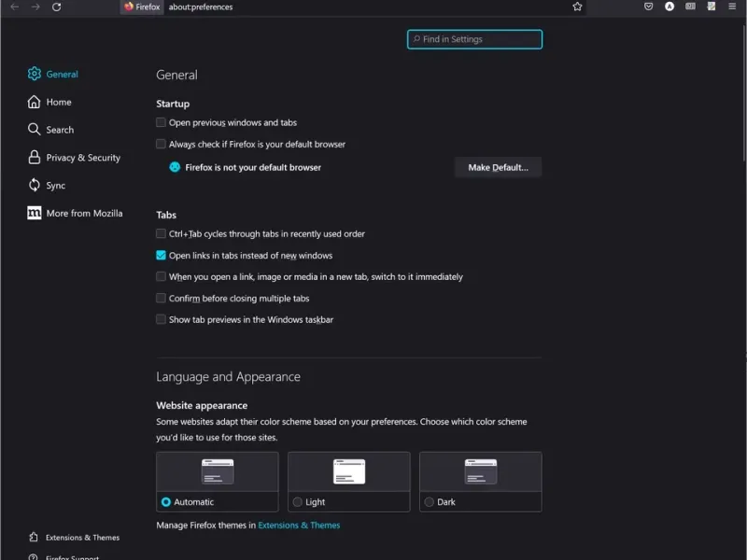Go to the Sync settings section
Screen dimensions: 747x560
56,186
